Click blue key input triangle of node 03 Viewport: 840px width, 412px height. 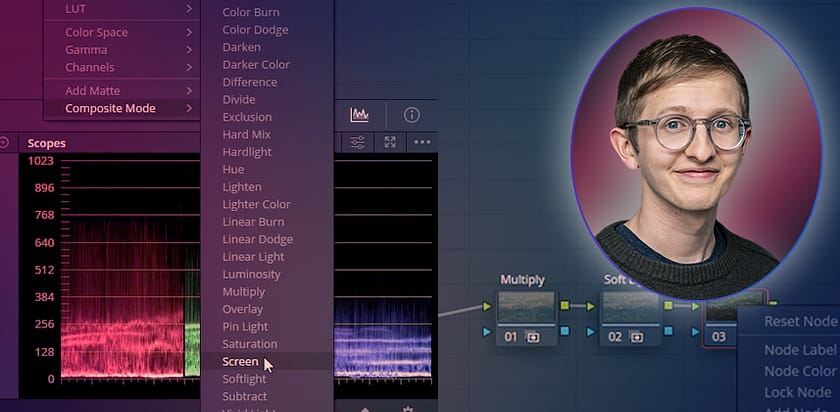[x=695, y=332]
